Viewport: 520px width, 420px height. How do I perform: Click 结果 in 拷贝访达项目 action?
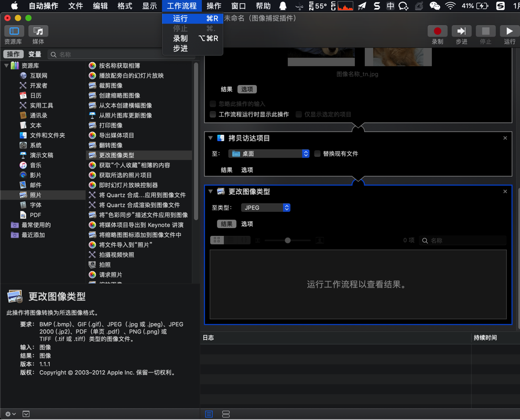tap(227, 170)
